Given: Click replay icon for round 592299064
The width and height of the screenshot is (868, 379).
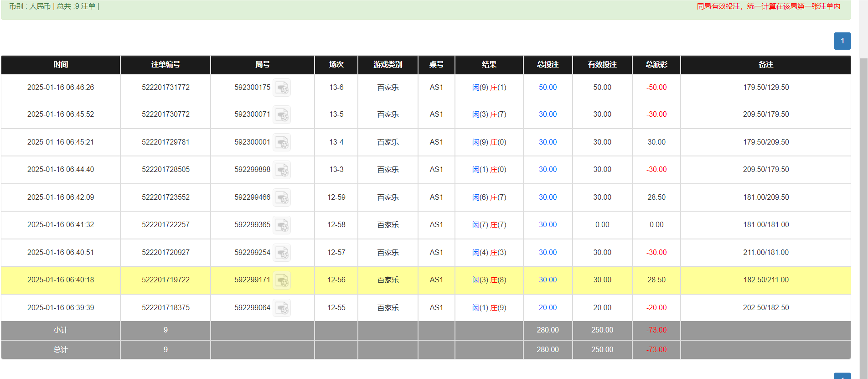Looking at the screenshot, I should tap(282, 308).
